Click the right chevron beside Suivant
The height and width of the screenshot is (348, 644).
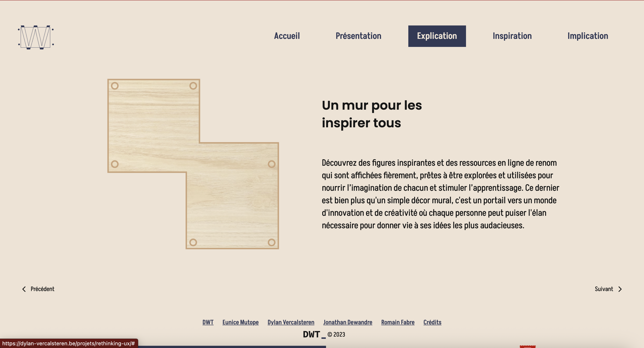coord(620,289)
